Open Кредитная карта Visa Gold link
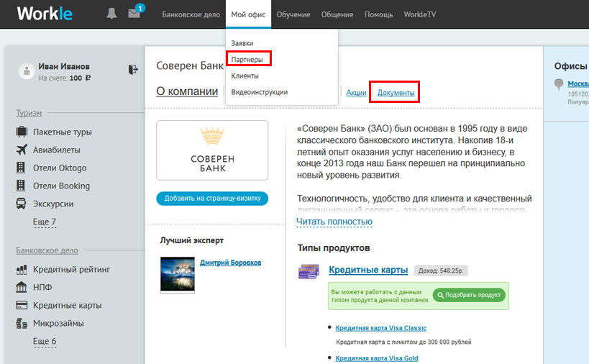Viewport: 589px width, 364px height. pyautogui.click(x=377, y=358)
